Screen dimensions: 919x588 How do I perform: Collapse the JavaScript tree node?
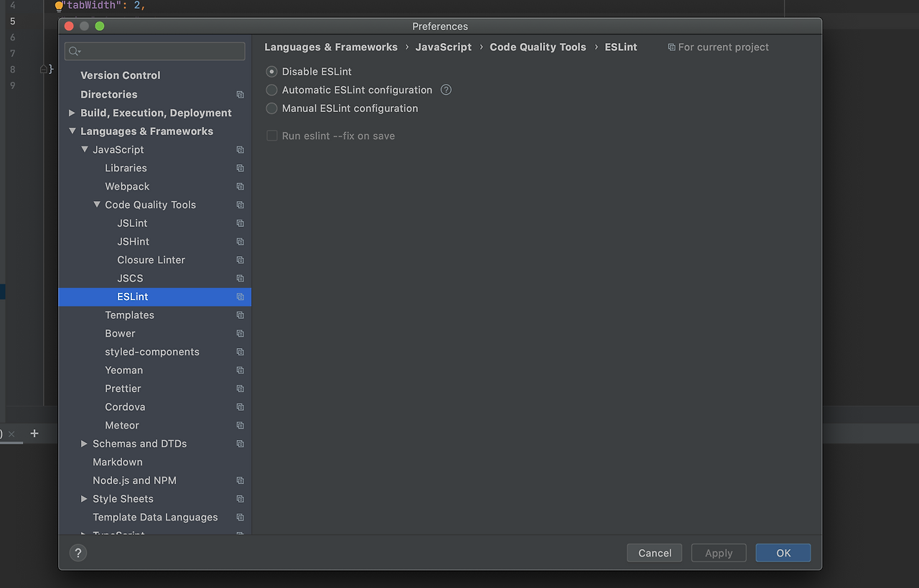click(85, 149)
